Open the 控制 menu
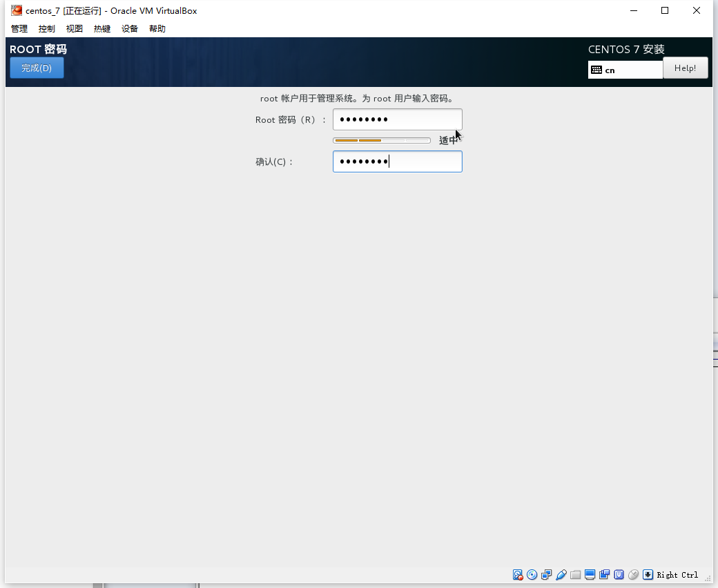This screenshot has width=718, height=588. 47,29
